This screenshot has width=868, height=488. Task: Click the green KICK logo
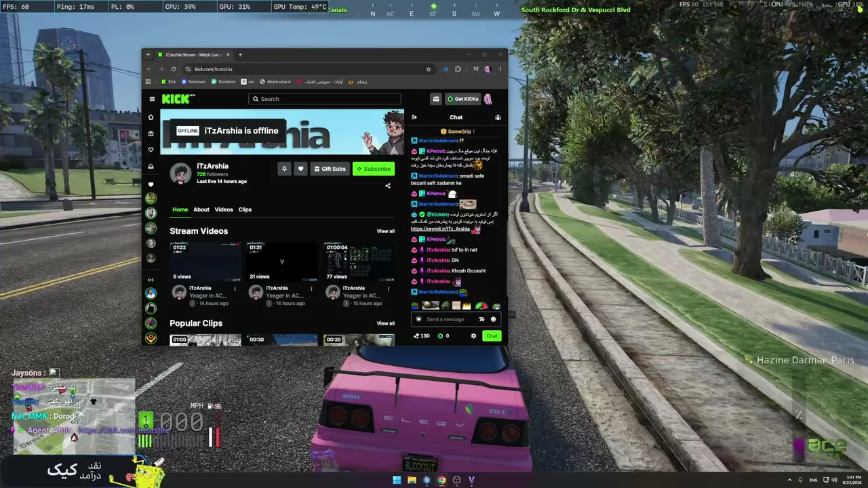(x=177, y=99)
